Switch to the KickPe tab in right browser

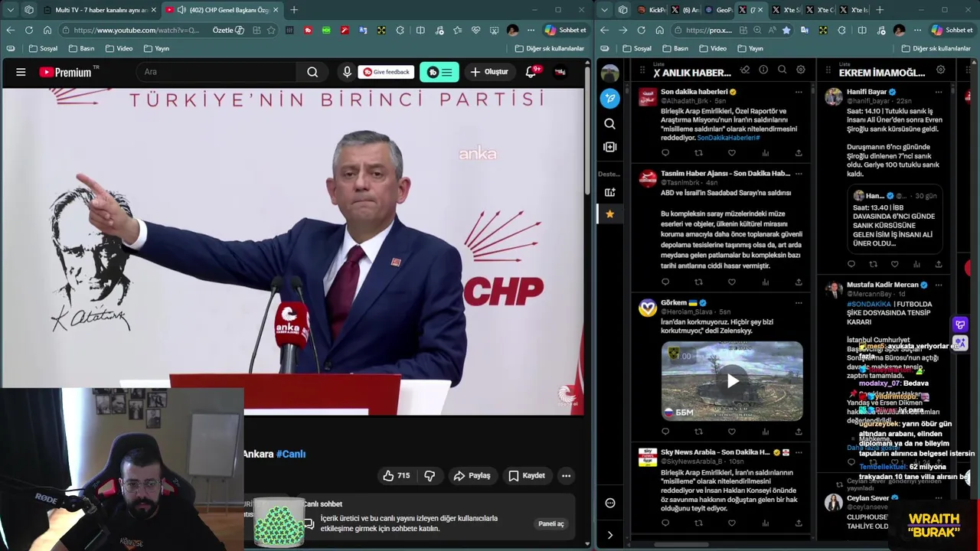(x=652, y=10)
